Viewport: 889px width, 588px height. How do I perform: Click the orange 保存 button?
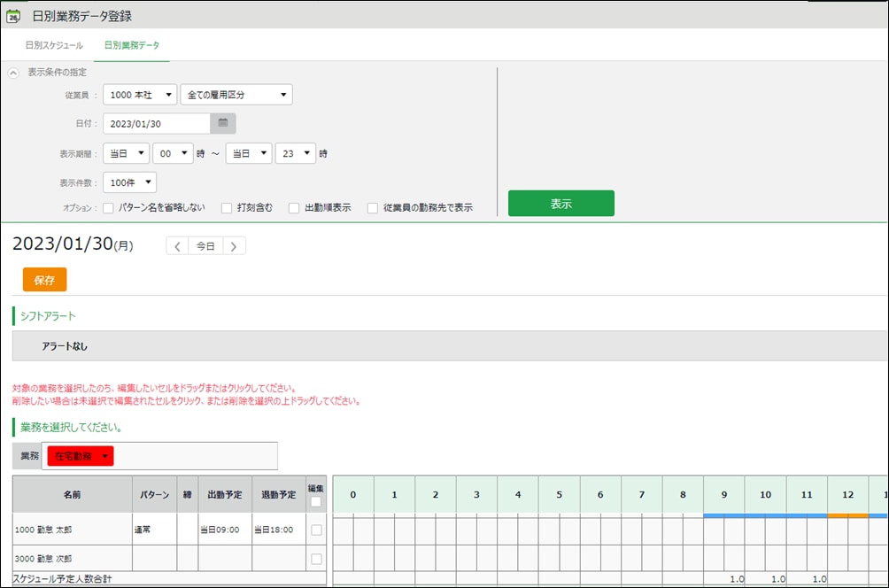point(44,280)
